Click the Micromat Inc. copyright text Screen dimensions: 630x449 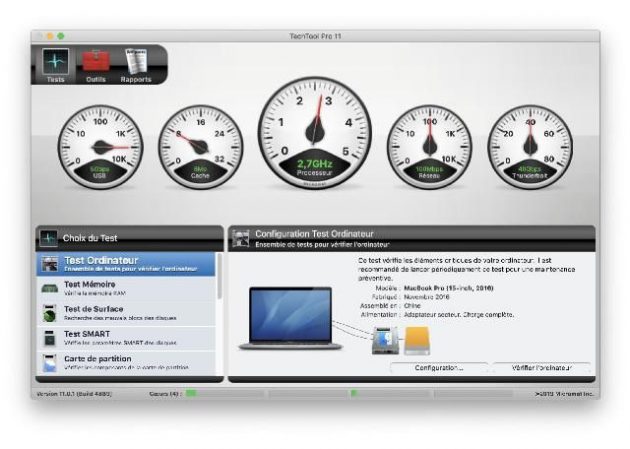565,394
